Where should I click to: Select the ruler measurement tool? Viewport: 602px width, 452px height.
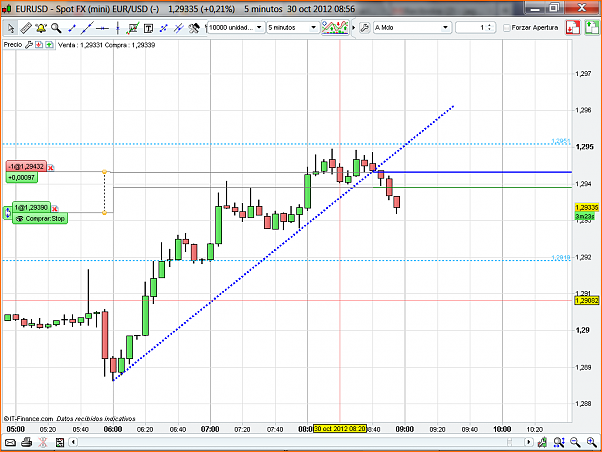(26, 28)
